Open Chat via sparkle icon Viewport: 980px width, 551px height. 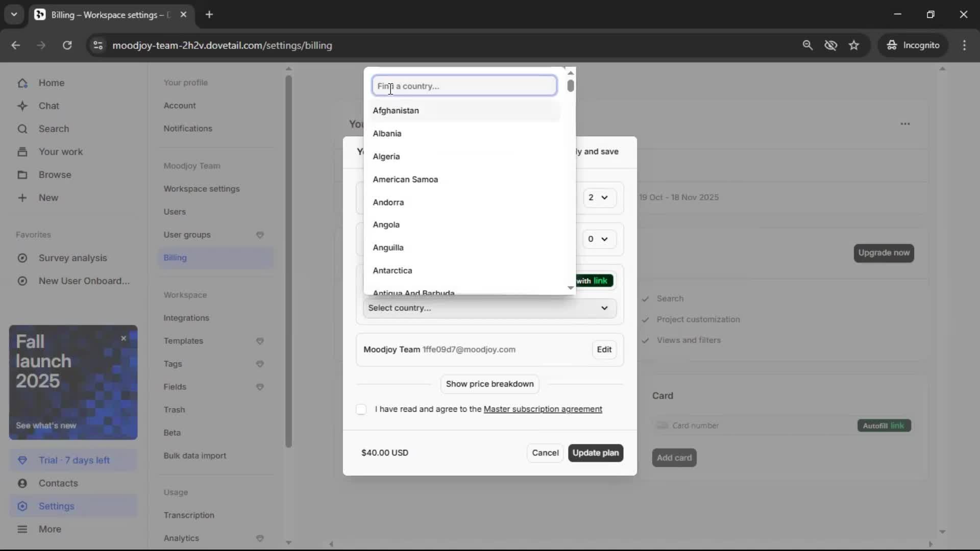tap(22, 106)
